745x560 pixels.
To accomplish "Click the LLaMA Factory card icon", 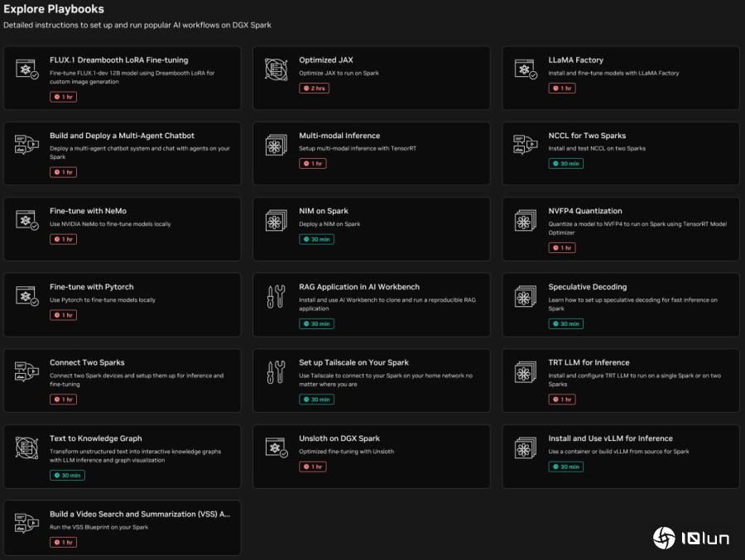I will pyautogui.click(x=526, y=69).
